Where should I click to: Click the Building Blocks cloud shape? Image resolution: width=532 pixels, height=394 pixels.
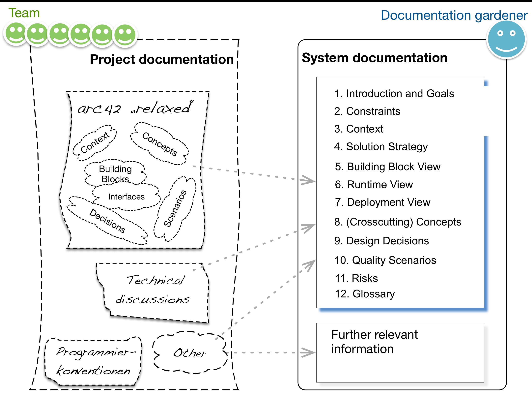[115, 174]
